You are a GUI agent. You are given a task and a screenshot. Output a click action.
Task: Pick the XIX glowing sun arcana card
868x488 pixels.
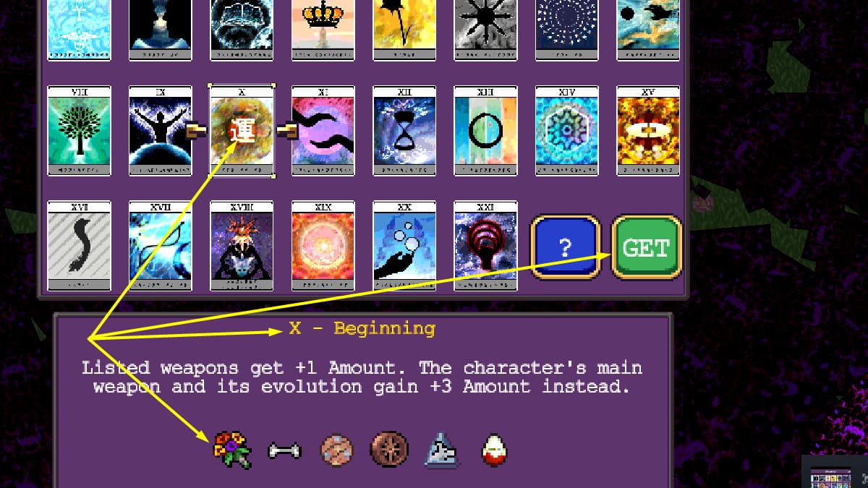pyautogui.click(x=323, y=246)
